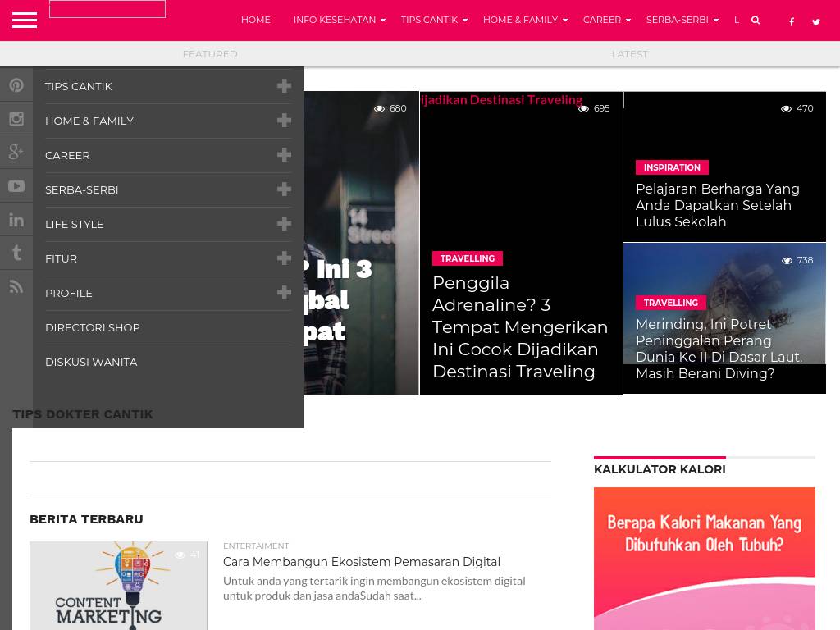Open the Pinterest social icon
Viewport: 840px width, 630px height.
click(16, 85)
